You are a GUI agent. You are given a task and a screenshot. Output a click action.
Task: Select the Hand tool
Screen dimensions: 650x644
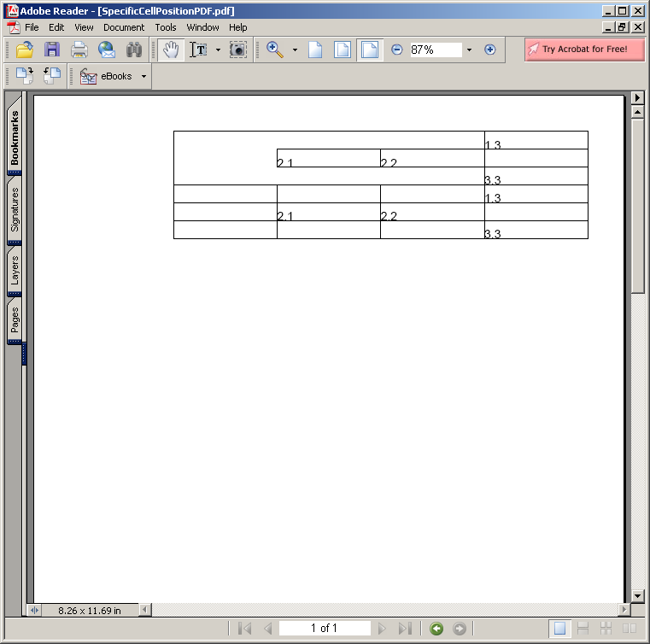[170, 50]
